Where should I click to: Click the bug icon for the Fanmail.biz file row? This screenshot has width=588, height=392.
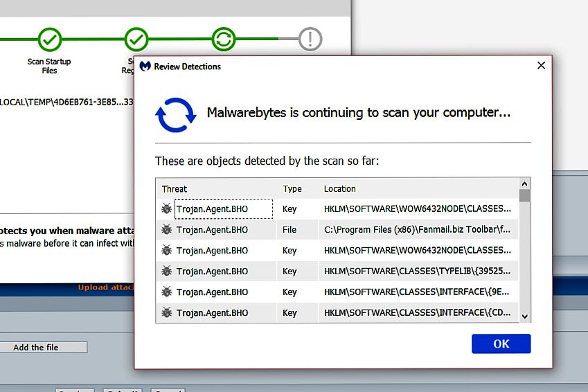[166, 229]
